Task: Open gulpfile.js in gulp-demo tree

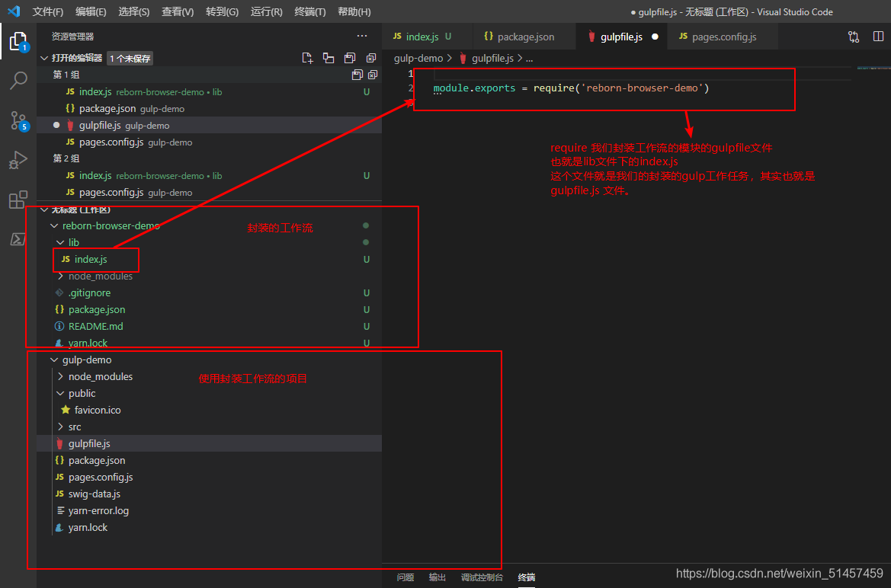Action: [209, 443]
